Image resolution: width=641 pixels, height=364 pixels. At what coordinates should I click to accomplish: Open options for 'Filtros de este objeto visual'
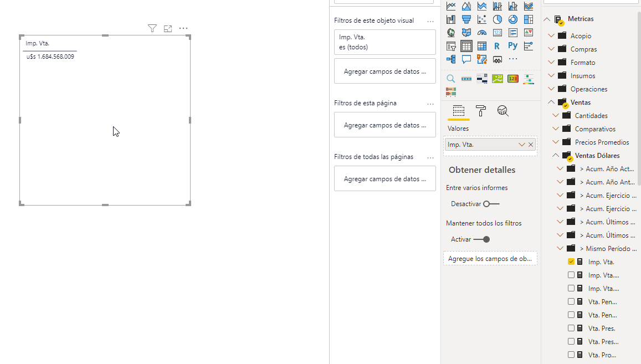pyautogui.click(x=430, y=21)
